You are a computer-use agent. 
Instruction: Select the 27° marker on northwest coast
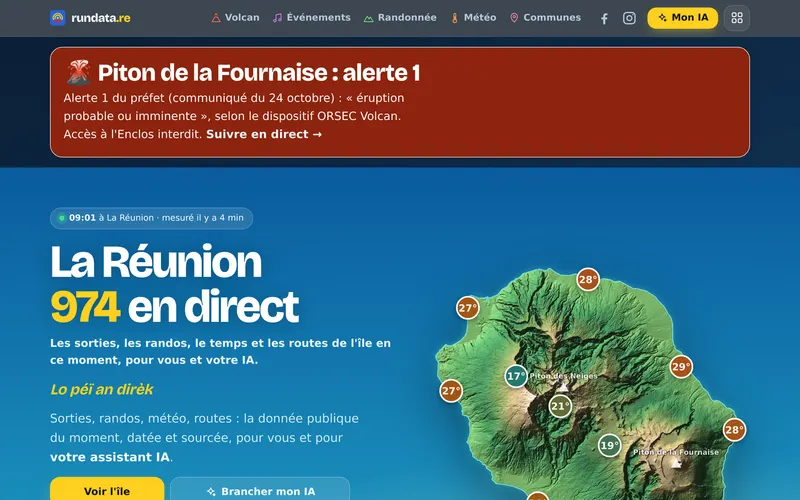[467, 308]
